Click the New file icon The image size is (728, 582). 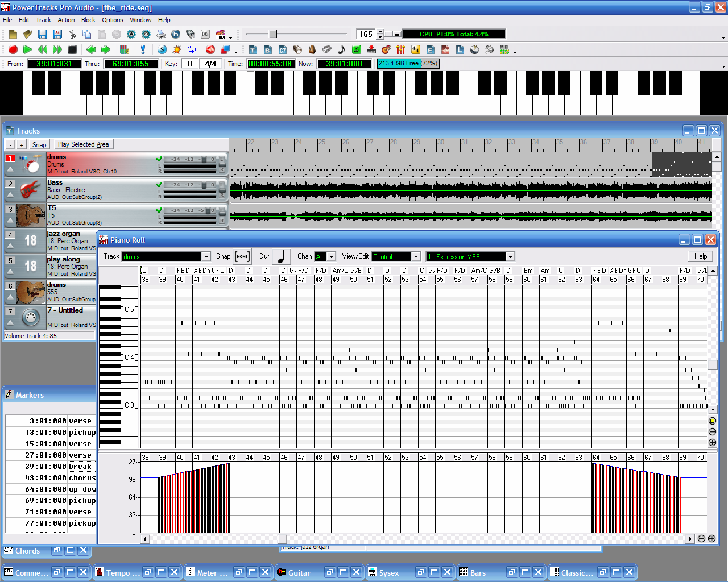click(x=13, y=34)
